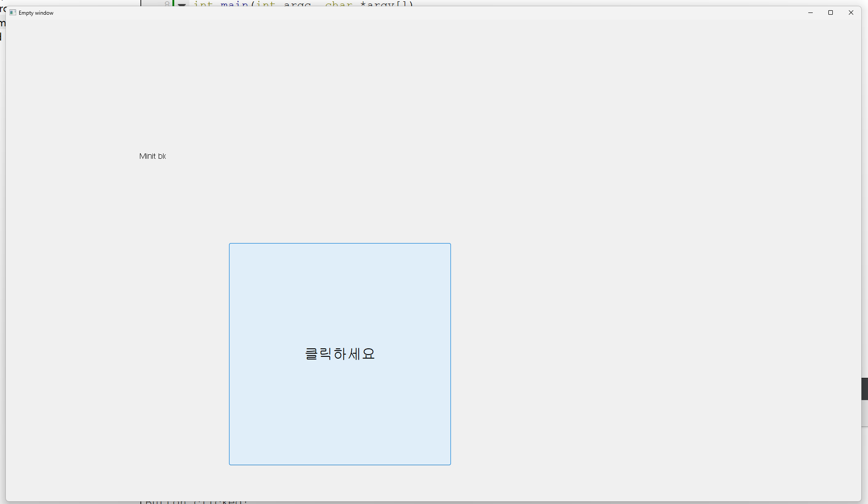Click the second 'int' keyword inside the parentheses
Screen dimensions: 868x504
(x=266, y=4)
